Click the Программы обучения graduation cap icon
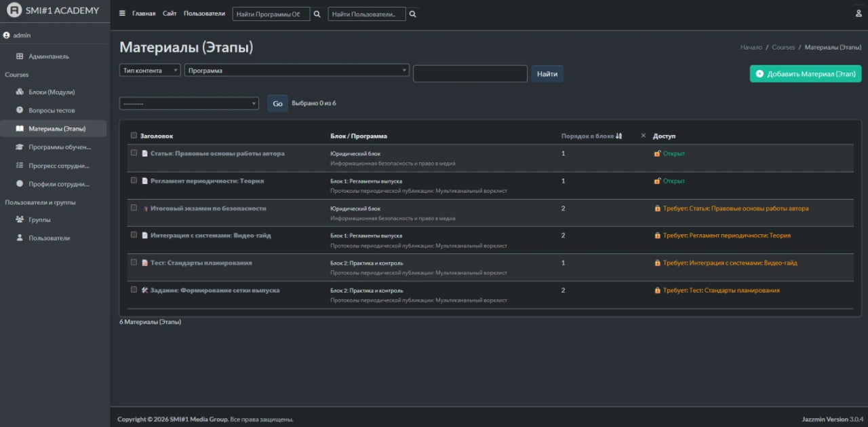The image size is (868, 427). coord(20,147)
